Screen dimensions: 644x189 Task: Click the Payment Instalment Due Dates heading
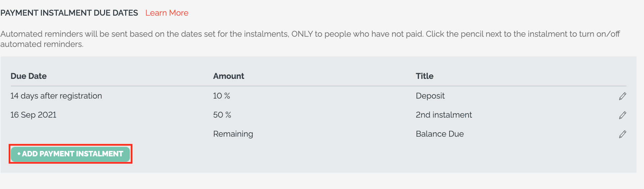69,13
